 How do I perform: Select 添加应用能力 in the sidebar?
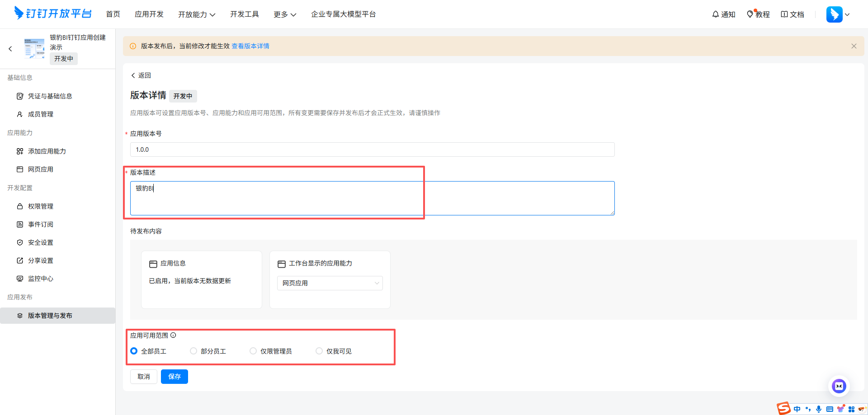point(47,151)
